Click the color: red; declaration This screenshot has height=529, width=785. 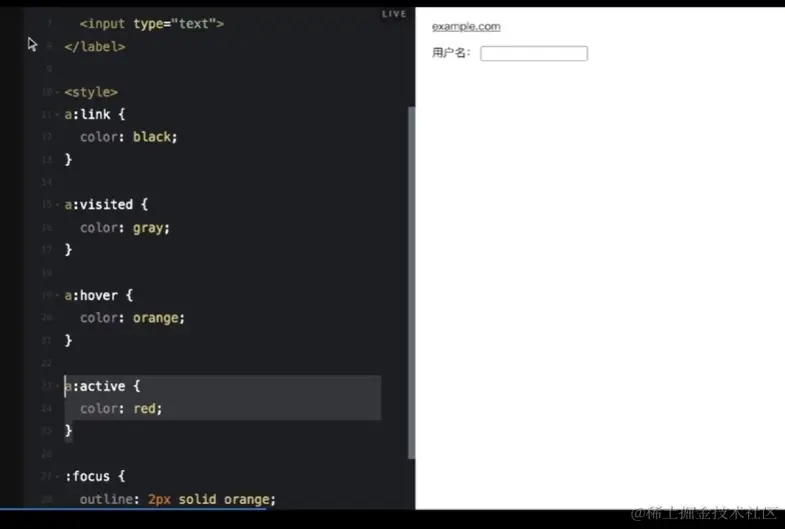(x=121, y=409)
